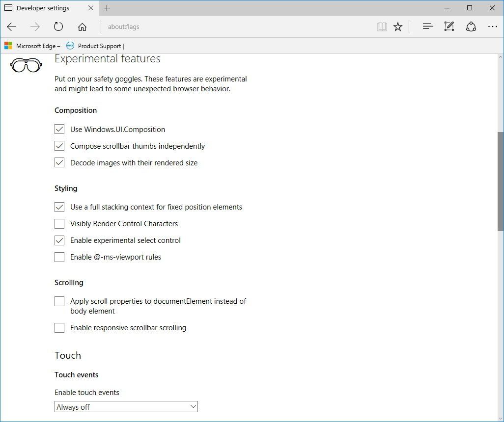Image resolution: width=504 pixels, height=422 pixels.
Task: Click the Back navigation arrow
Action: (12, 26)
